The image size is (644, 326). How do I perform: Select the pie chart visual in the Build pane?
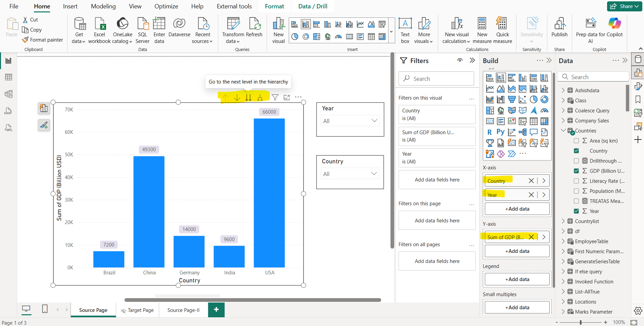534,99
